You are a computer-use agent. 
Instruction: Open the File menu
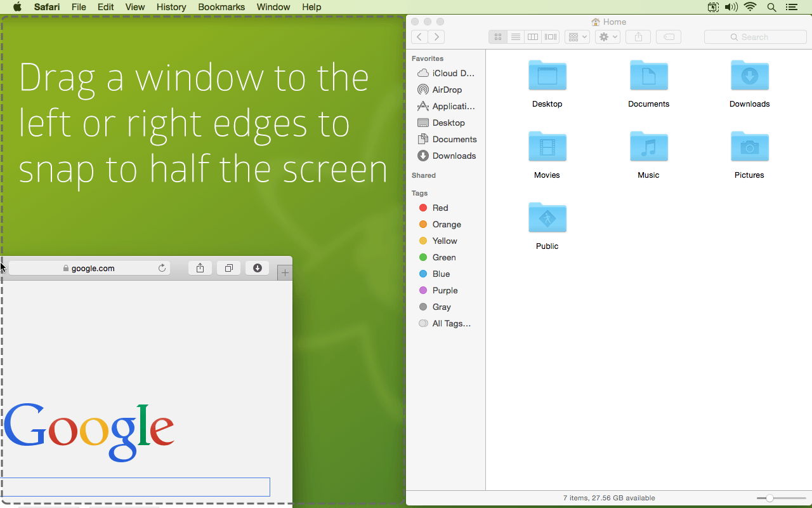pos(79,7)
